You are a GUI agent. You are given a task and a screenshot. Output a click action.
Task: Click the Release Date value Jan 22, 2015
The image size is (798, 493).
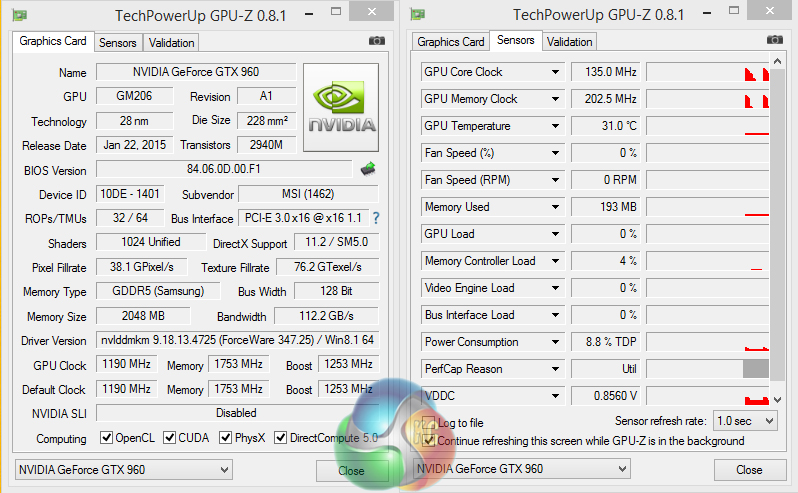pyautogui.click(x=134, y=145)
